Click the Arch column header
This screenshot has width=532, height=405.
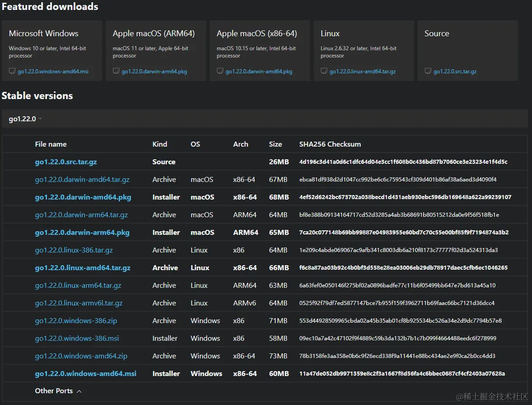point(240,144)
